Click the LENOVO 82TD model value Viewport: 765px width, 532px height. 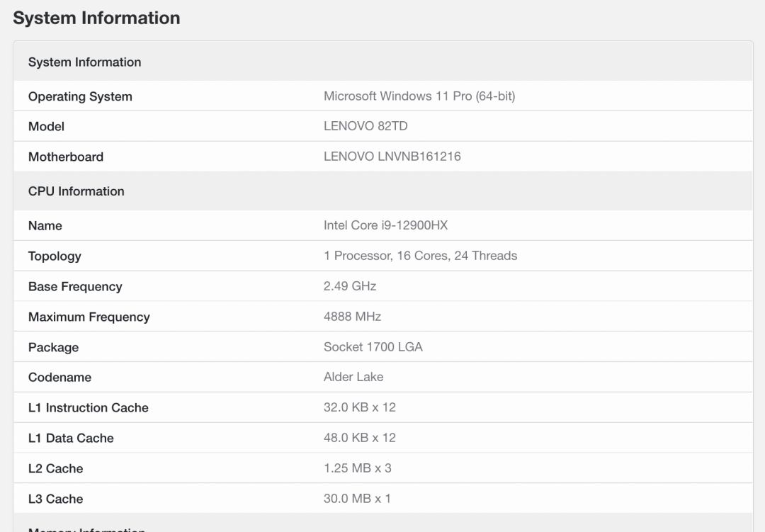(365, 126)
